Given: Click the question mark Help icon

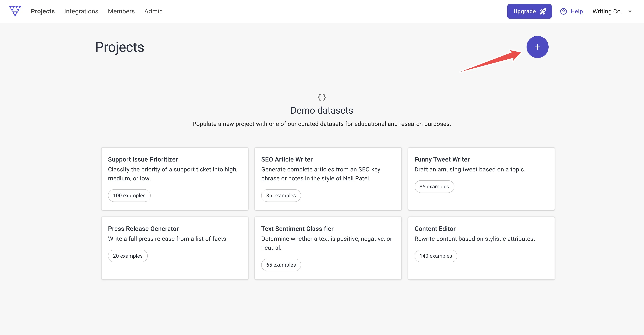Looking at the screenshot, I should (x=563, y=12).
